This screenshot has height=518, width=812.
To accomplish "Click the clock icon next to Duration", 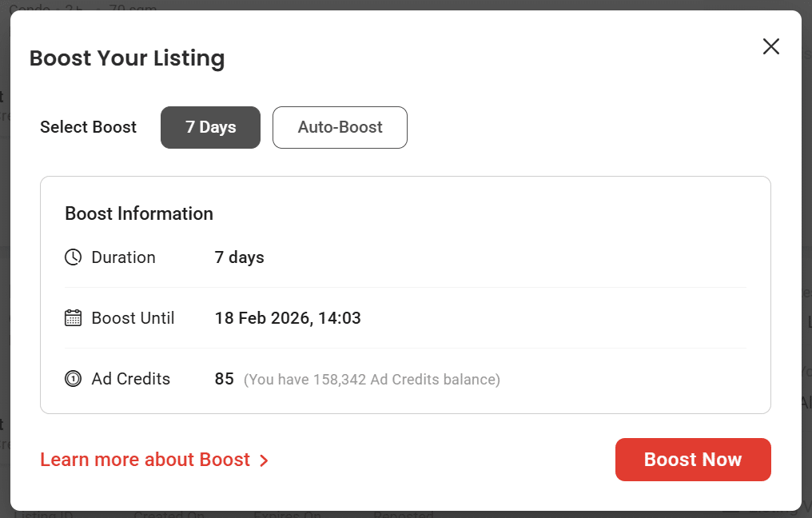I will pyautogui.click(x=73, y=257).
